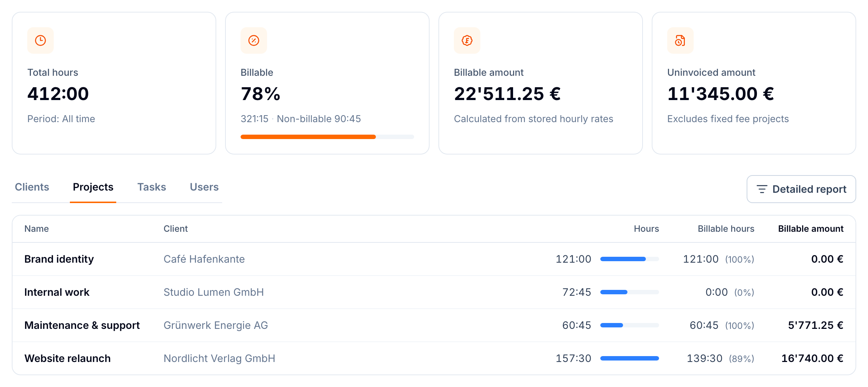
Task: Click the hours bar for Maintenance & support
Action: tap(629, 325)
